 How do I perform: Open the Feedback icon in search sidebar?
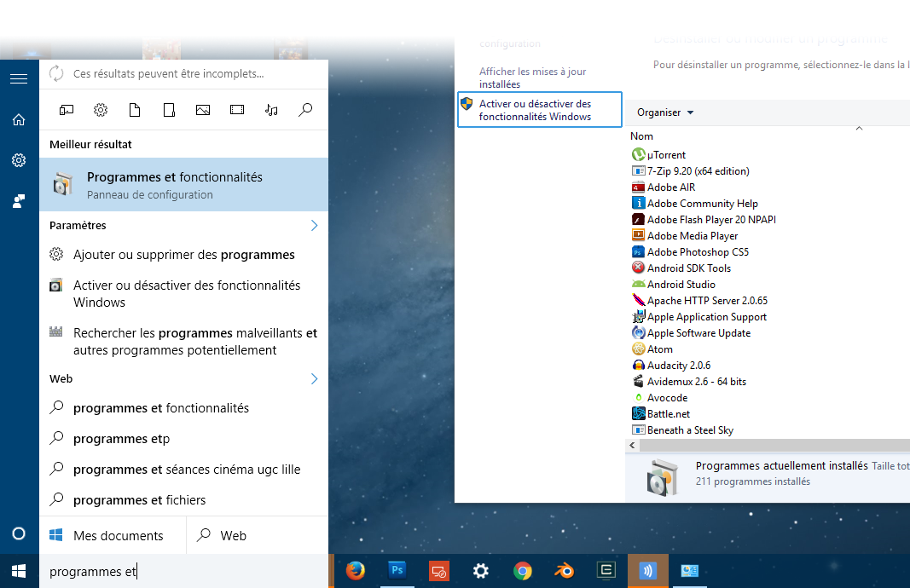point(19,201)
